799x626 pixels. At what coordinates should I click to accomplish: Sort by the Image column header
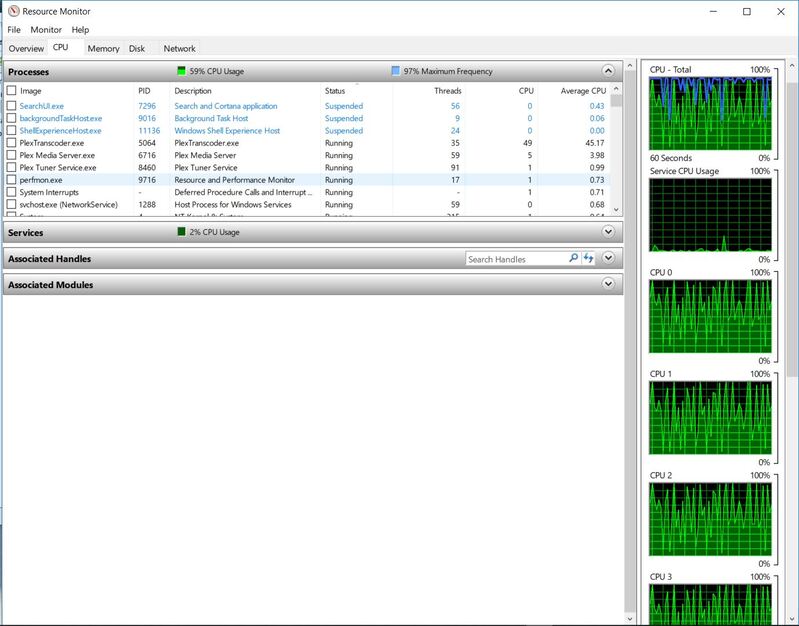31,91
